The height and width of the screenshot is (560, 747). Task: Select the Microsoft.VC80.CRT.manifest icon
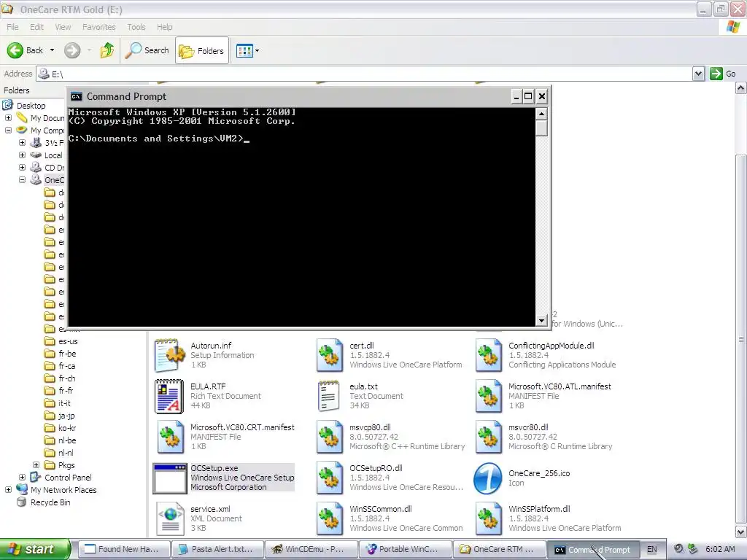pos(170,437)
